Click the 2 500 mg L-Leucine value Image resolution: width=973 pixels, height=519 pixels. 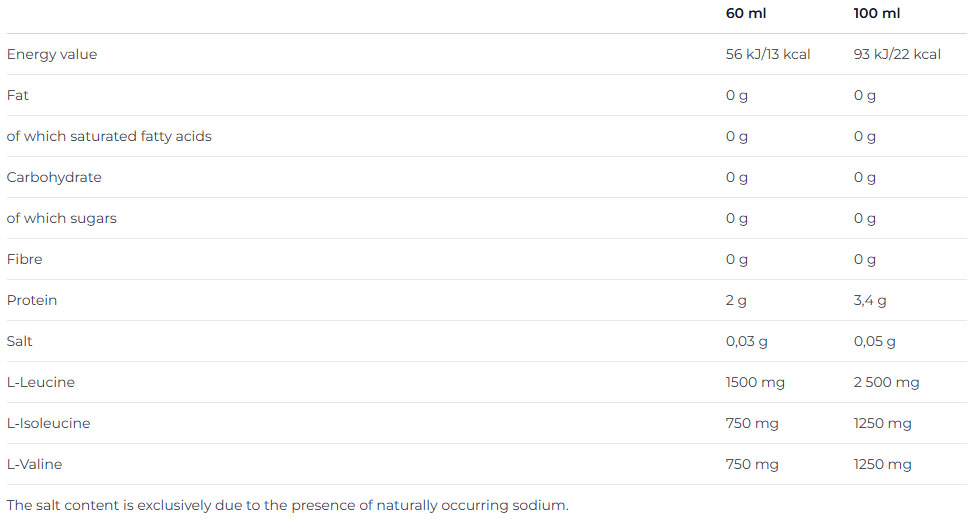click(887, 382)
